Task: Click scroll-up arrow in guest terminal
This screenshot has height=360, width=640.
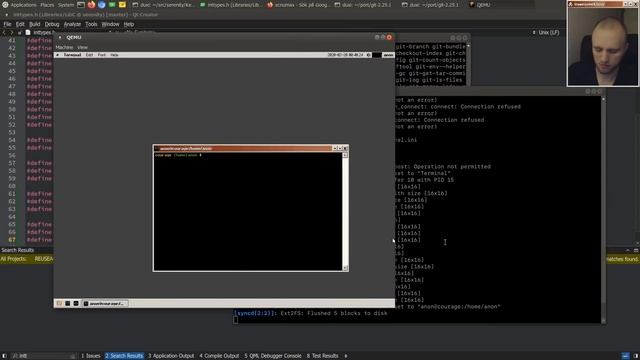Action: [345, 155]
